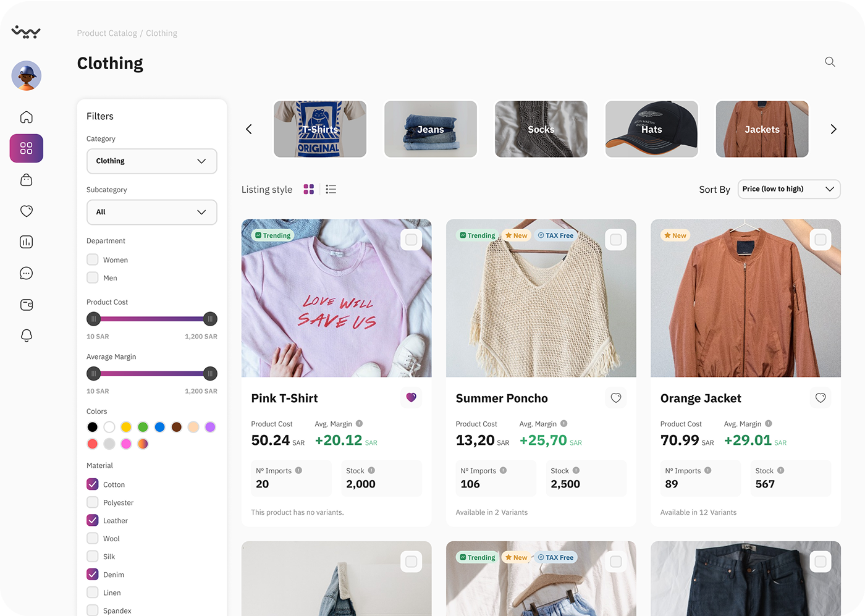Viewport: 865px width, 616px height.
Task: Open the Summer Poncho product title
Action: pyautogui.click(x=502, y=399)
